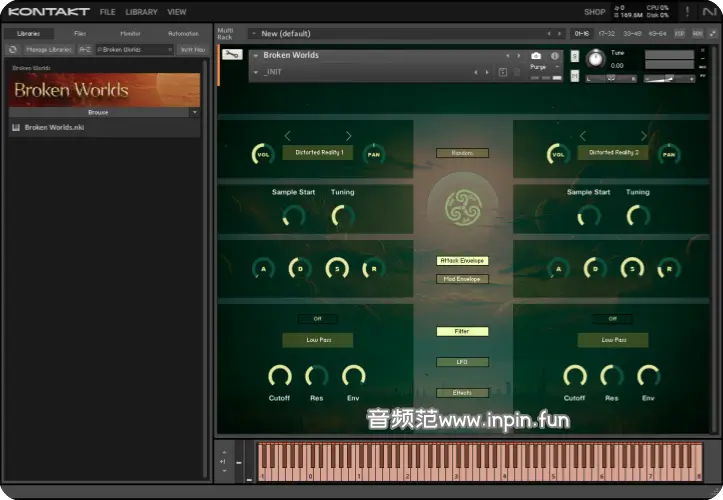The height and width of the screenshot is (500, 723).
Task: Open the Distorted Reality 2 sound selector
Action: [612, 153]
